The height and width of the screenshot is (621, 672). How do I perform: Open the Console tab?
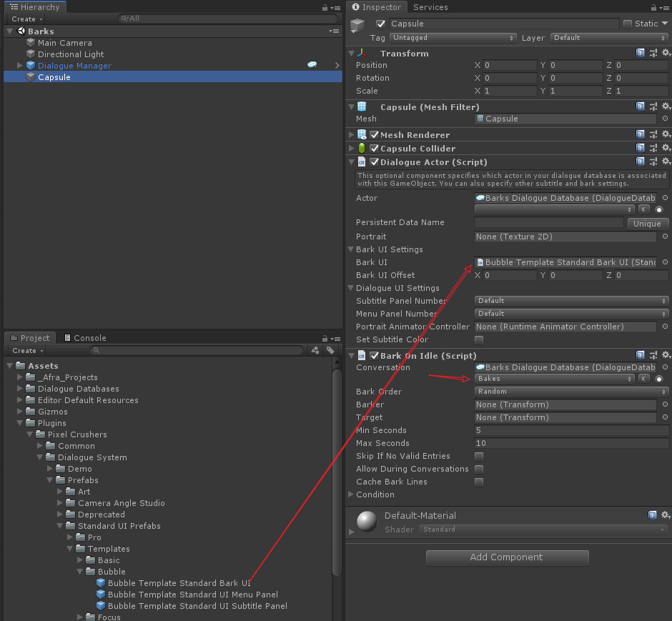pos(86,337)
